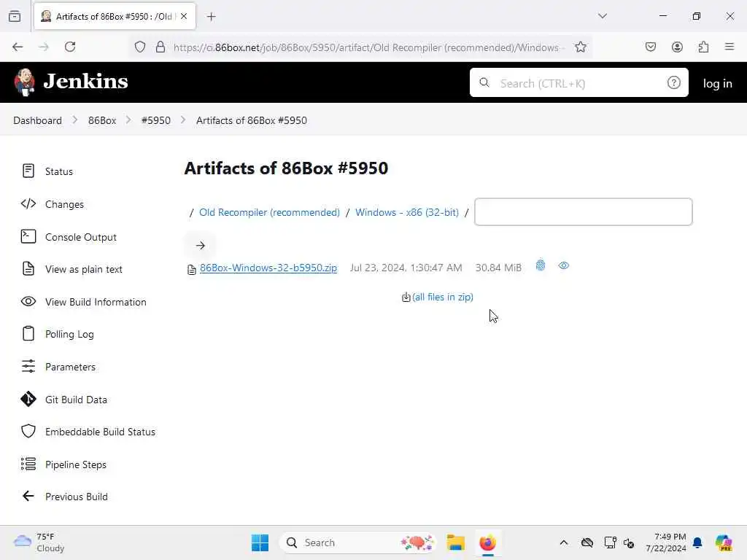
Task: Open Embeddable Build Status page
Action: tap(88, 432)
